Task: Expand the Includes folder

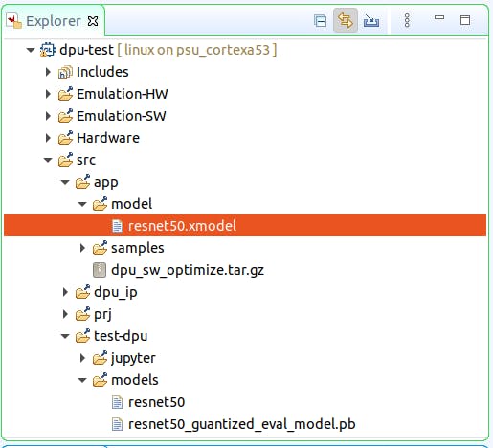Action: click(x=48, y=72)
